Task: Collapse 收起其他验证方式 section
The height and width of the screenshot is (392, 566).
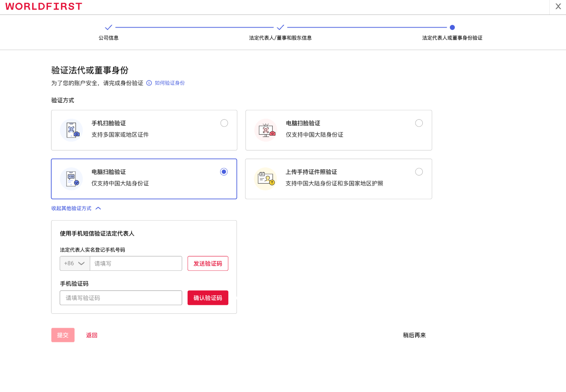Action: click(x=71, y=208)
